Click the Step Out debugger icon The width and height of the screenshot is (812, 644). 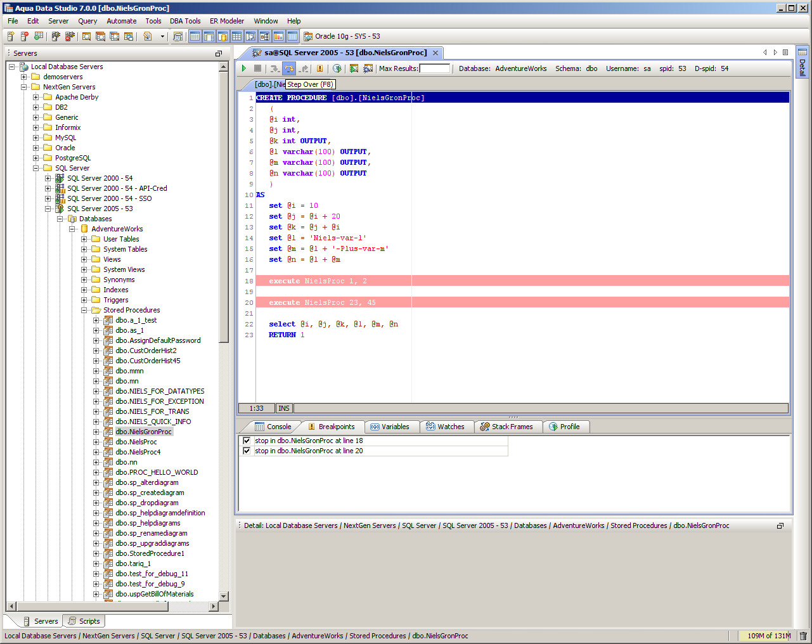click(x=304, y=68)
